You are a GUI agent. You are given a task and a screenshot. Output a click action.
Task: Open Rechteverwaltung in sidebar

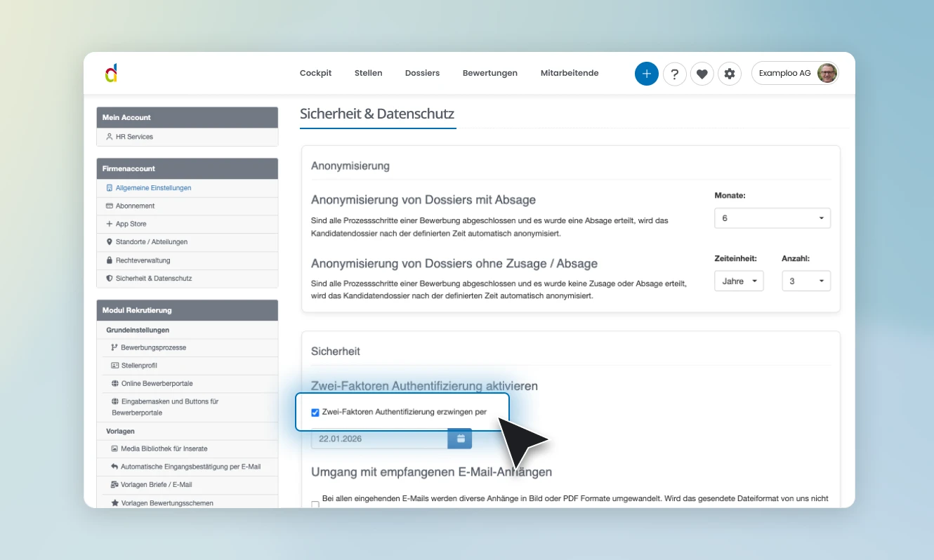pos(187,260)
